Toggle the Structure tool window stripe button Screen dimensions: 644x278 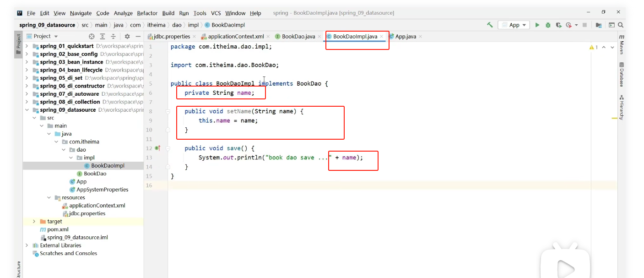click(x=19, y=269)
